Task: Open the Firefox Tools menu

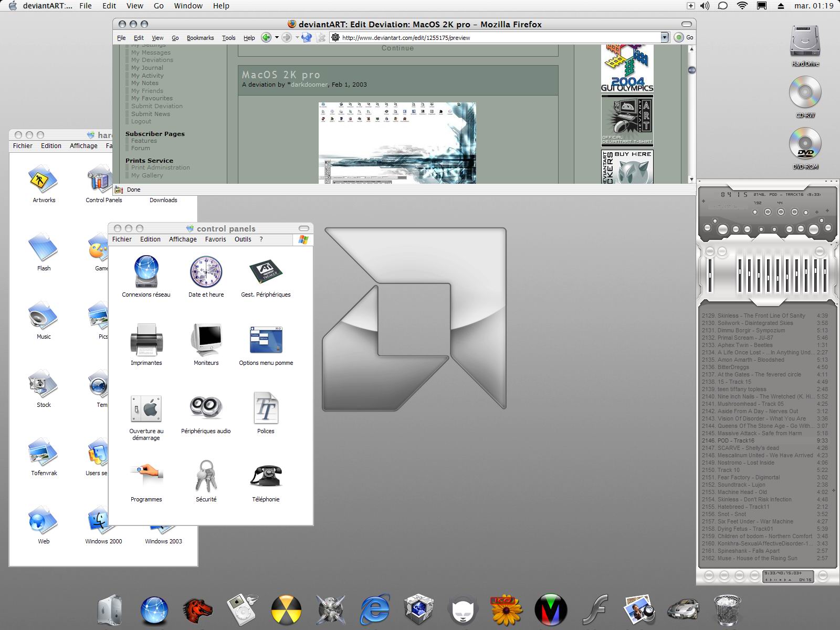Action: [228, 38]
